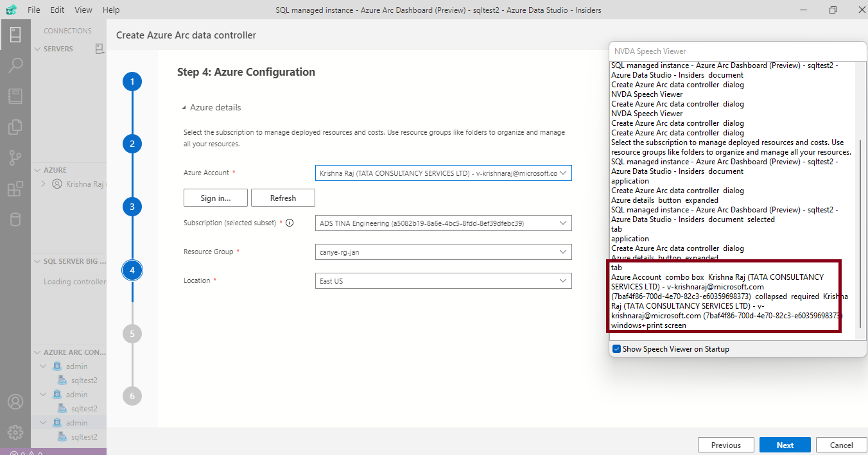Screen dimensions: 868x455
Task: Open the Help menu
Action: [110, 10]
